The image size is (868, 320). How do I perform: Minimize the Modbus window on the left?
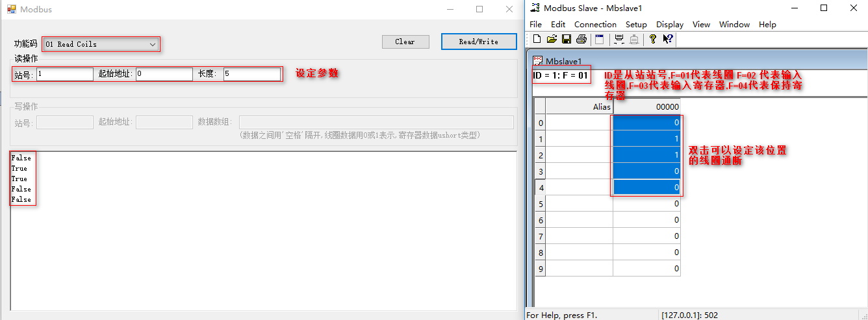pos(450,9)
